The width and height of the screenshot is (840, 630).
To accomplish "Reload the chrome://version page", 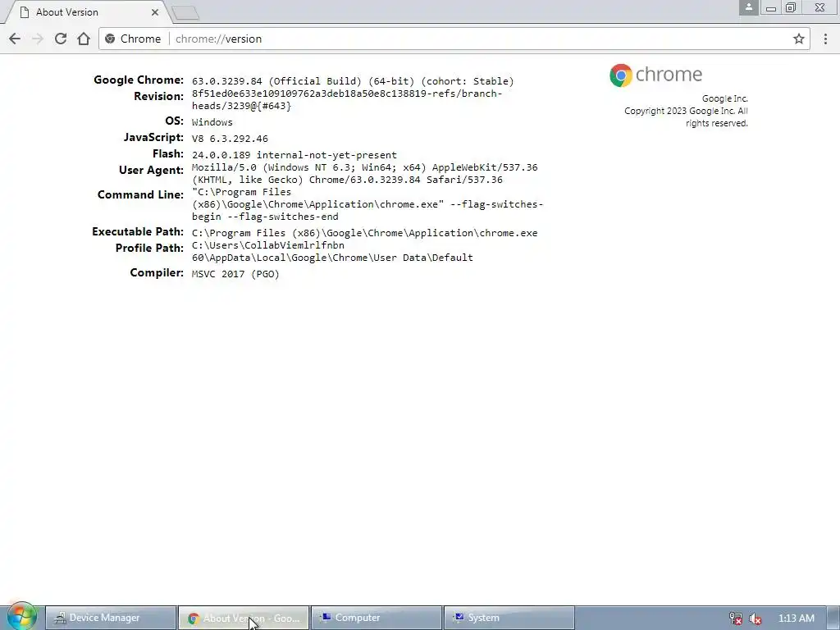I will [x=61, y=39].
